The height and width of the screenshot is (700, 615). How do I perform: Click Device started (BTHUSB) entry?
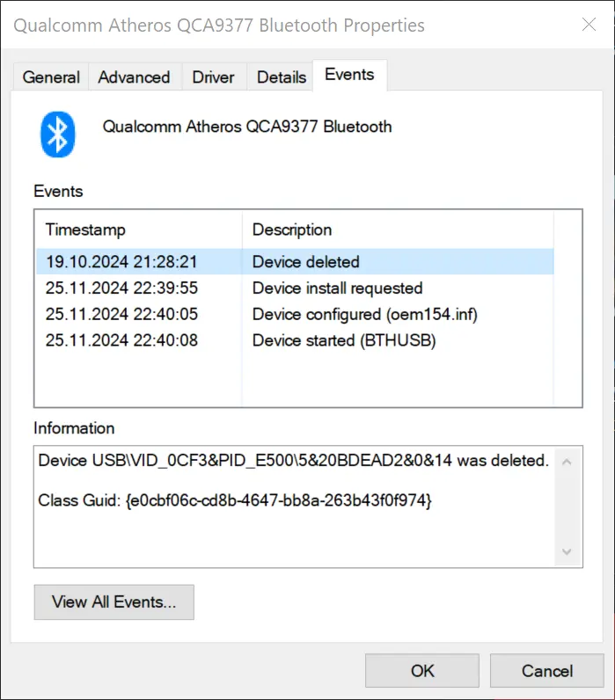point(344,340)
